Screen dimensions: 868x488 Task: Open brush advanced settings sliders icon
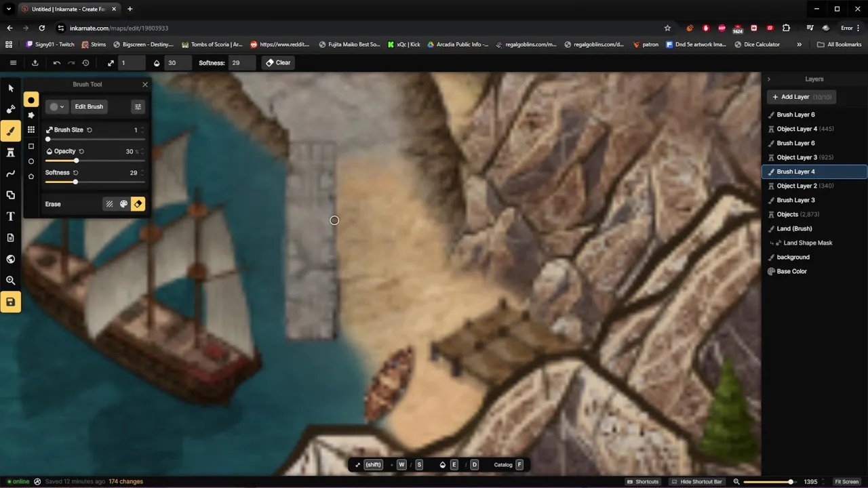[x=138, y=106]
